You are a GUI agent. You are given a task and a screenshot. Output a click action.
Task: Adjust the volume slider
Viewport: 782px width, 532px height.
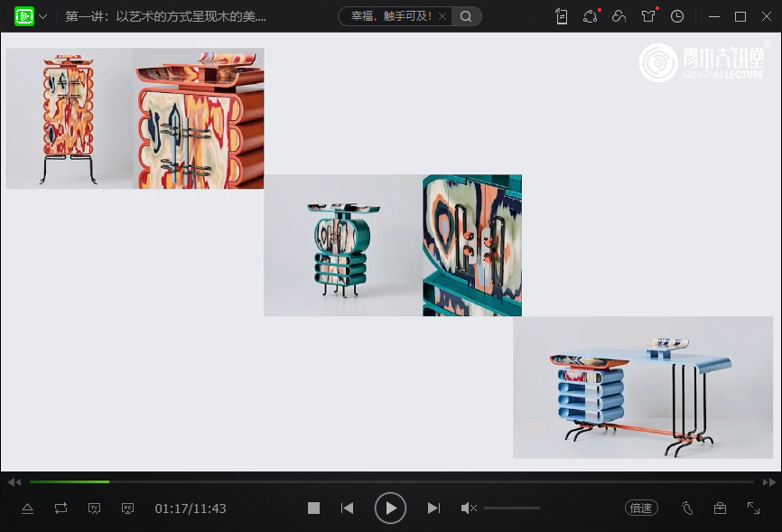coord(512,508)
